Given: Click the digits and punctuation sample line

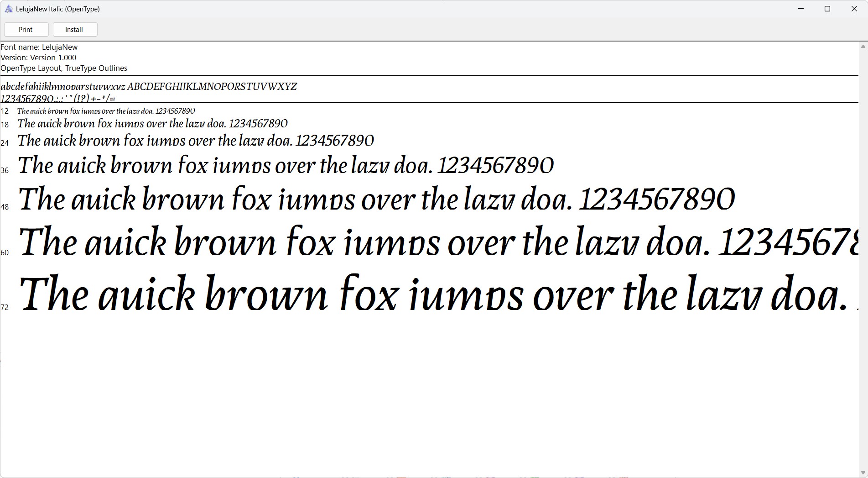Looking at the screenshot, I should click(58, 98).
